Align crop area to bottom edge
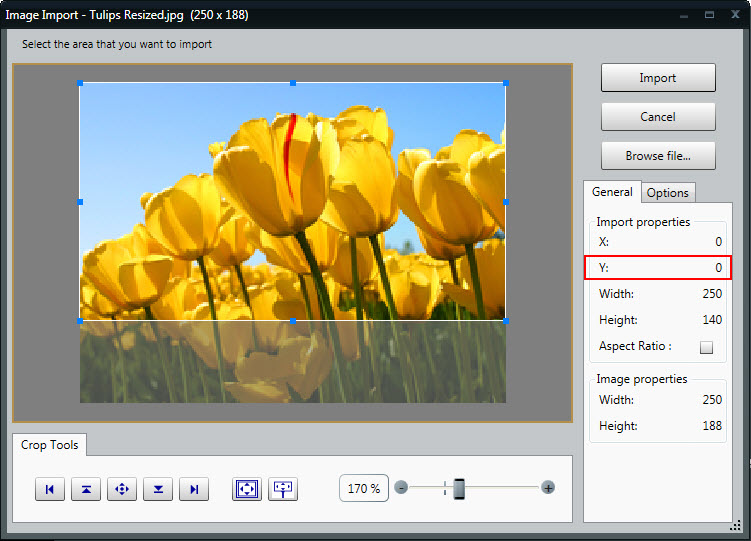The height and width of the screenshot is (541, 751). [158, 489]
